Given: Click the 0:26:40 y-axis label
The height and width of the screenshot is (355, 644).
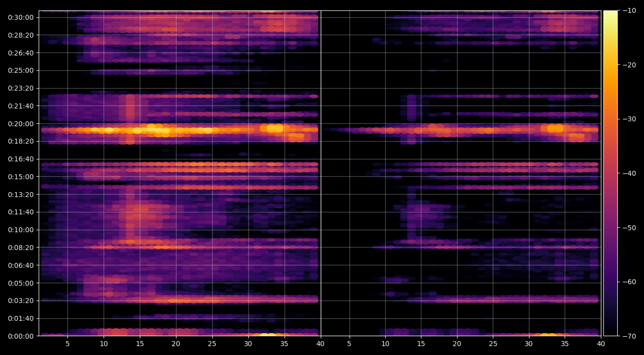Looking at the screenshot, I should 20,52.
